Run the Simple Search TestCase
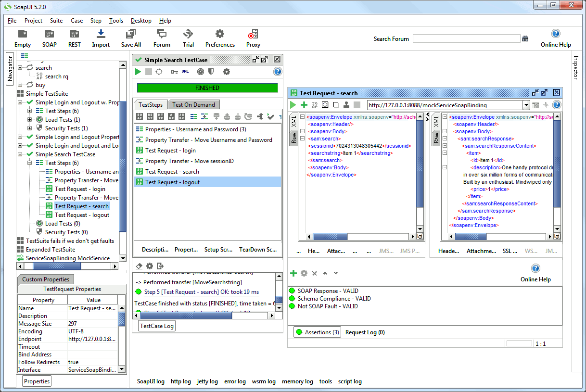This screenshot has height=392, width=586. 138,72
